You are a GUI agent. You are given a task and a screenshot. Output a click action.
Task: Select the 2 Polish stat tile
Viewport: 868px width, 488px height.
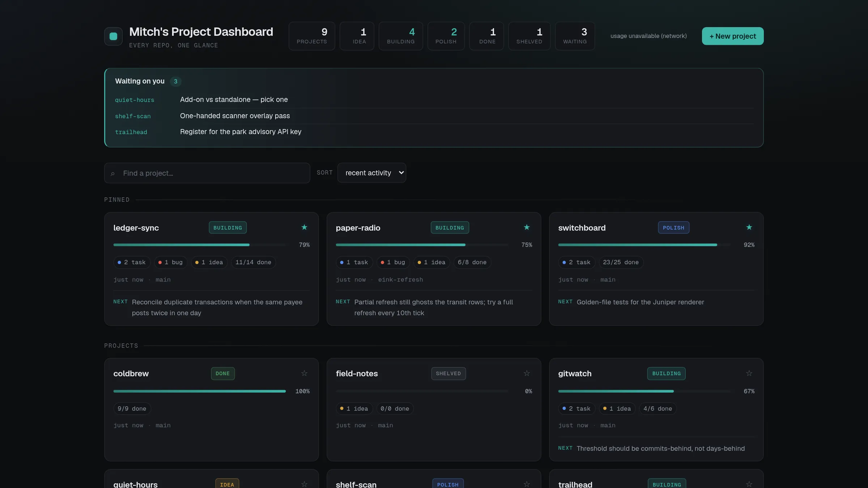click(x=446, y=36)
